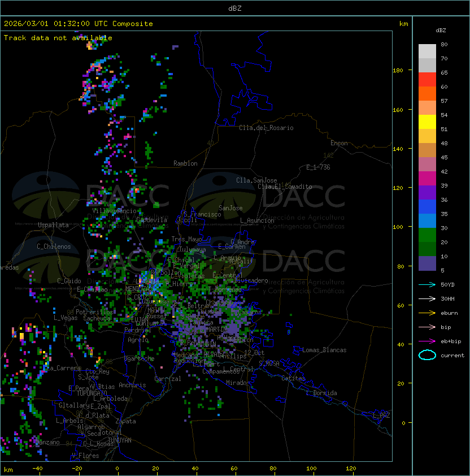
Task: Click the 'Villavicencio' map label
Action: [114, 211]
